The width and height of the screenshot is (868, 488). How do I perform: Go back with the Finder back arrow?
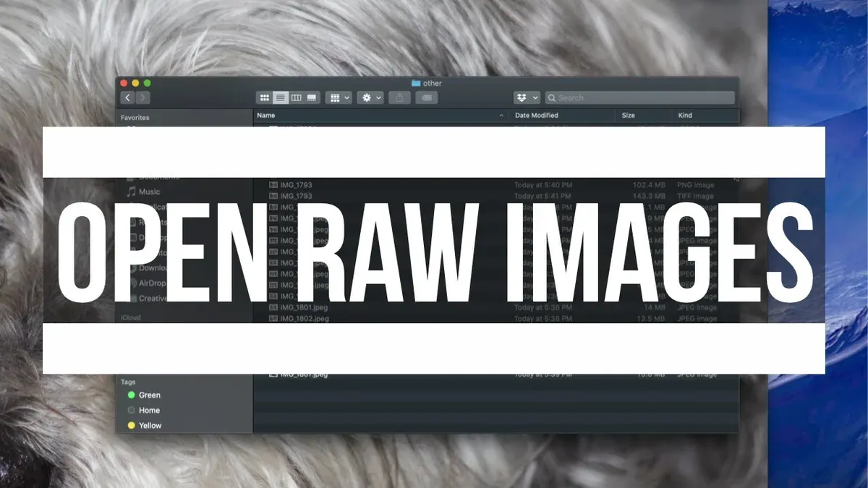click(x=128, y=98)
